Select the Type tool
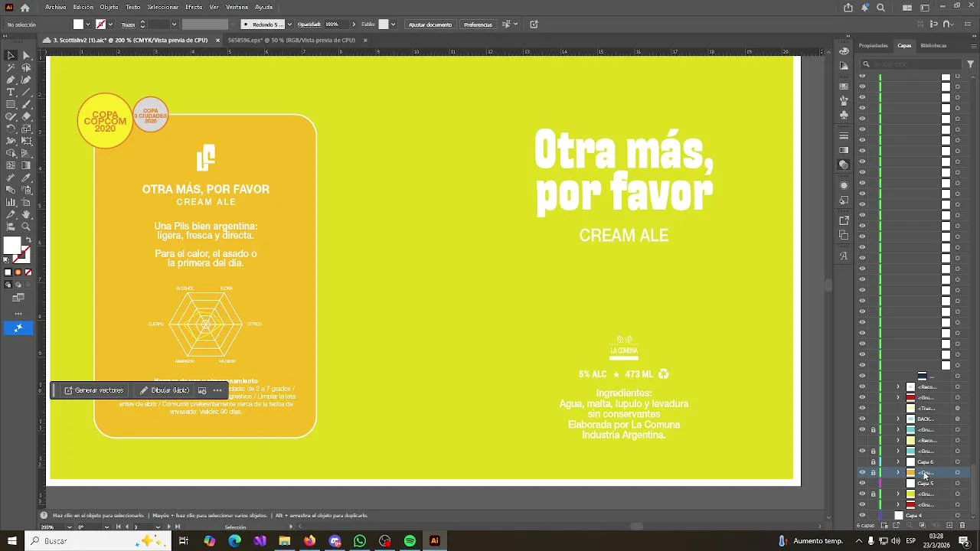 11,93
